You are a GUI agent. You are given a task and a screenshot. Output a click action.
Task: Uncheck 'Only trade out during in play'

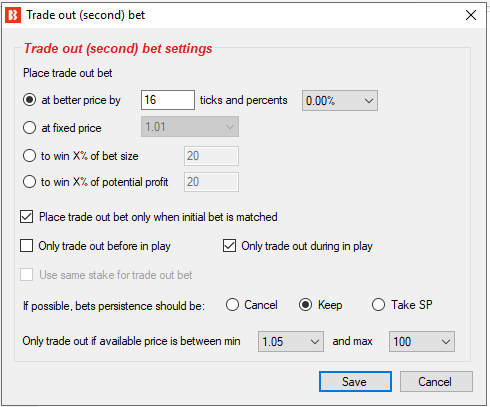[229, 246]
